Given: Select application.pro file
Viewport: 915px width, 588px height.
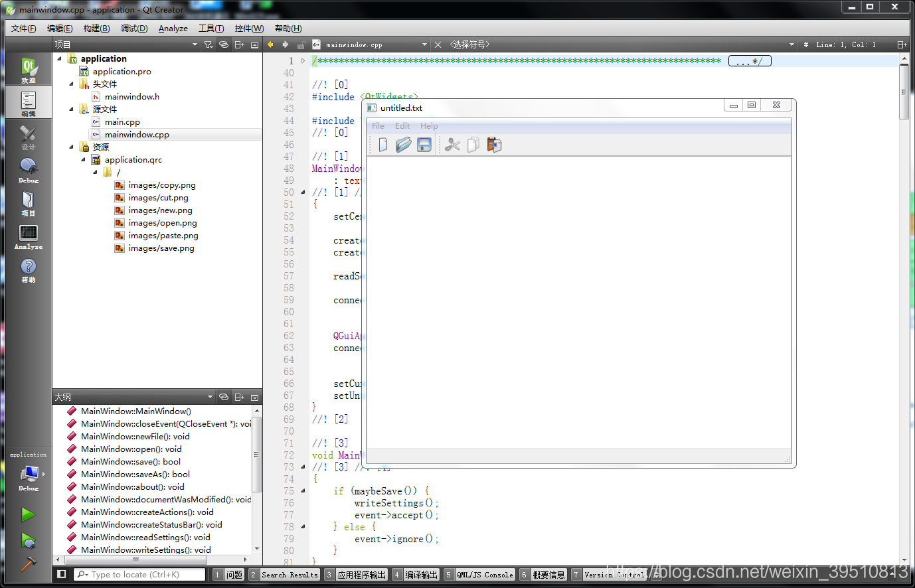Looking at the screenshot, I should 122,71.
